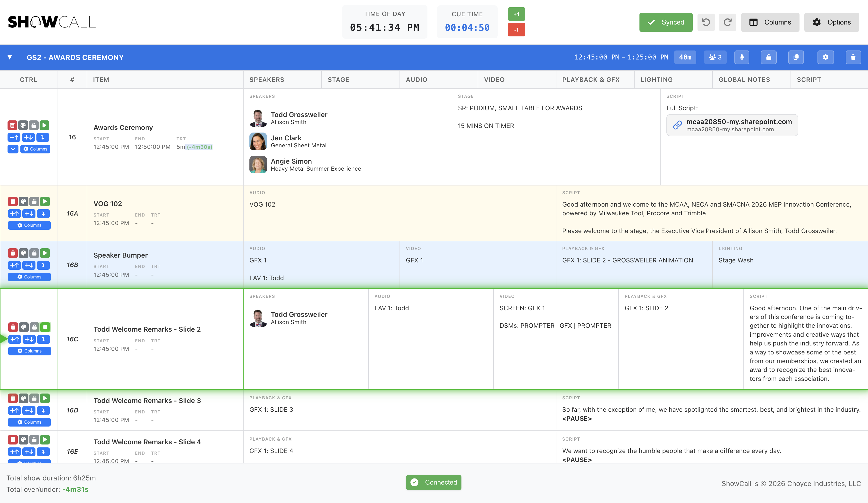Click the 40m session duration badge

[x=685, y=57]
